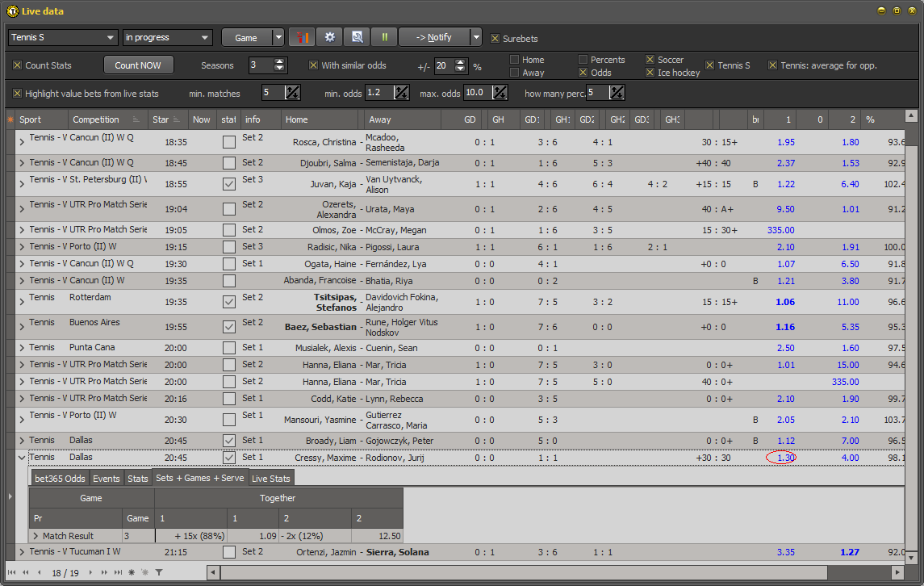Increase the Seasons value with the up arrow

coord(280,61)
